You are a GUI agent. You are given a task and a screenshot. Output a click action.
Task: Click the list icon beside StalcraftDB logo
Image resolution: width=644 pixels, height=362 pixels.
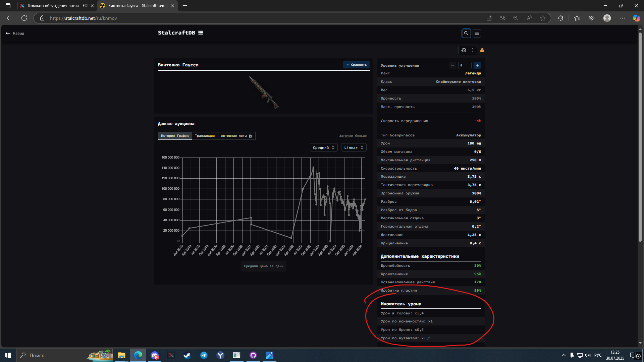(x=201, y=33)
